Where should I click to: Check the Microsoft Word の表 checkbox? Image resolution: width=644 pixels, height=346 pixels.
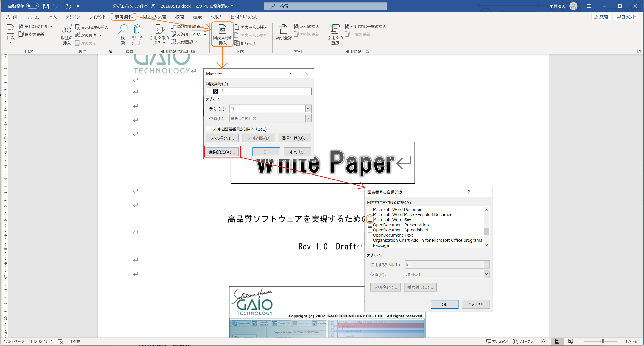[x=370, y=219]
